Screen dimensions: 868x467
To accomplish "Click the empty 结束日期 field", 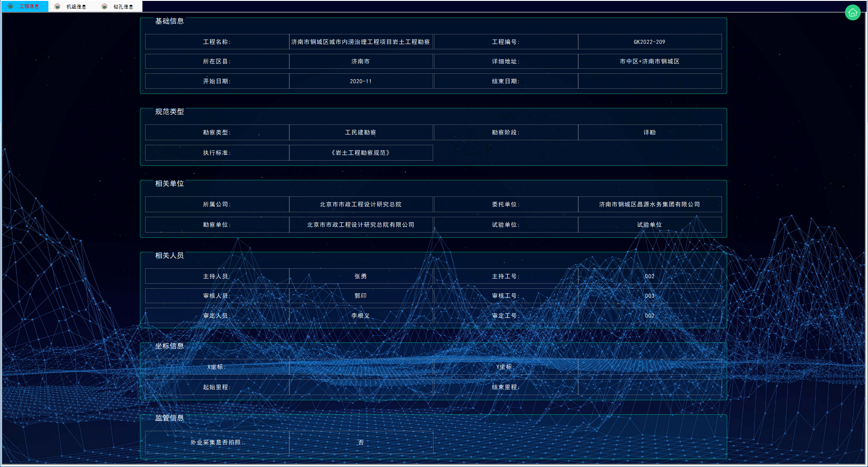I will (x=649, y=81).
